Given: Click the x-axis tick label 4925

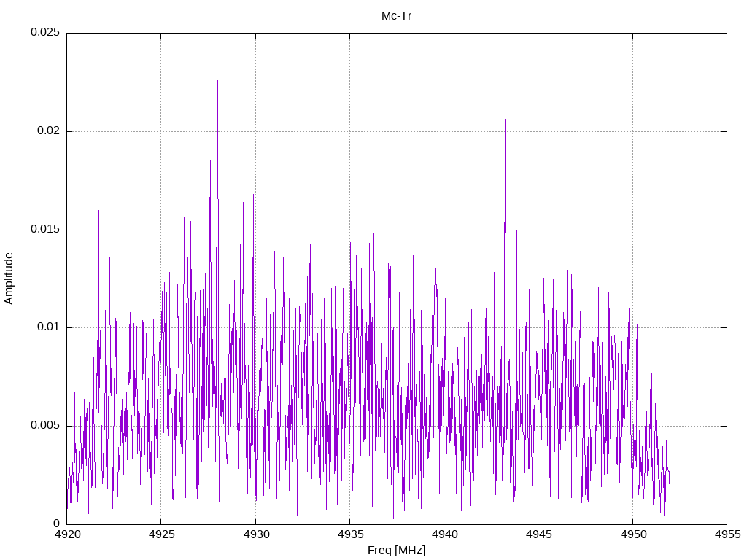Looking at the screenshot, I should pyautogui.click(x=162, y=534).
